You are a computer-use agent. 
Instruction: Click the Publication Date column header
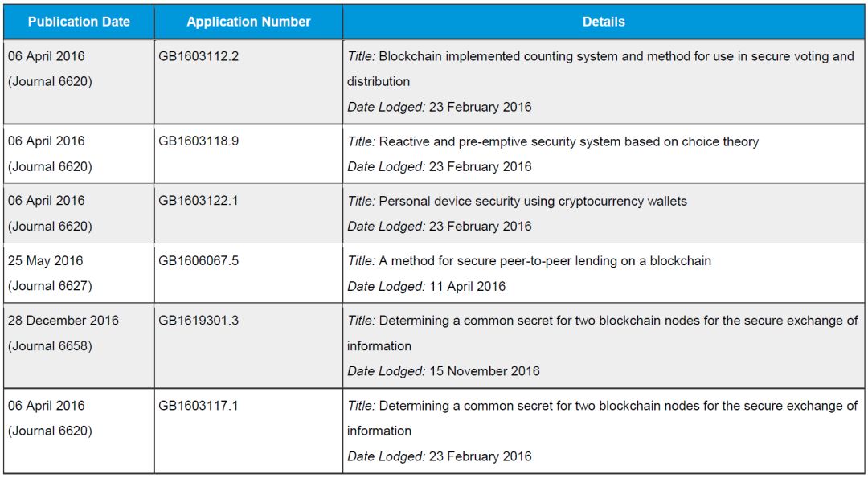pos(79,22)
